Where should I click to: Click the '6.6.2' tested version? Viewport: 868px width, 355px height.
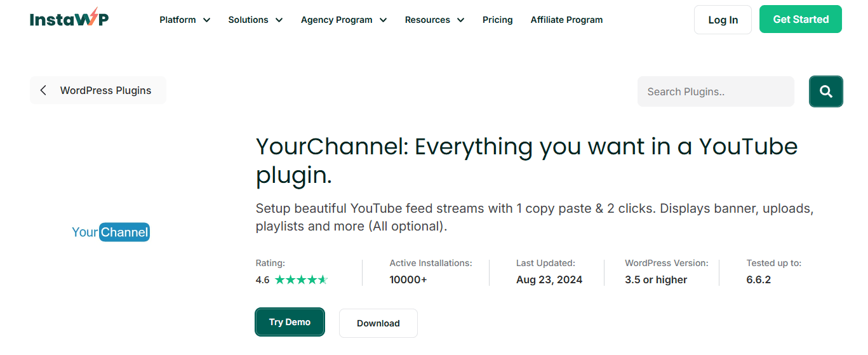coord(758,279)
